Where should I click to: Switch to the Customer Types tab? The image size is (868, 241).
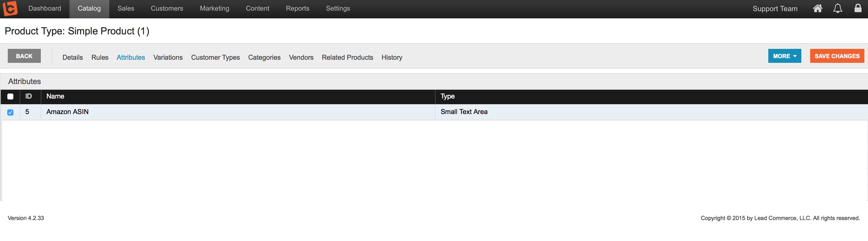point(215,58)
